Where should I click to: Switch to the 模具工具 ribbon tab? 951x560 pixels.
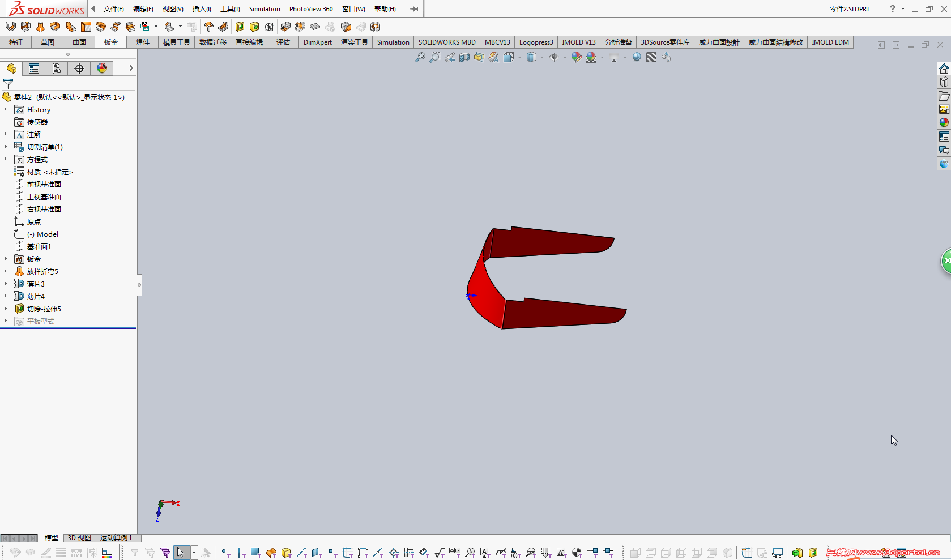point(177,42)
